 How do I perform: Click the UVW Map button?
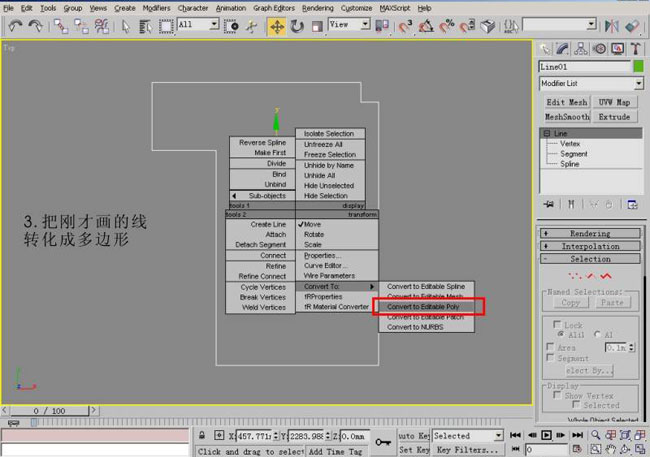click(614, 102)
